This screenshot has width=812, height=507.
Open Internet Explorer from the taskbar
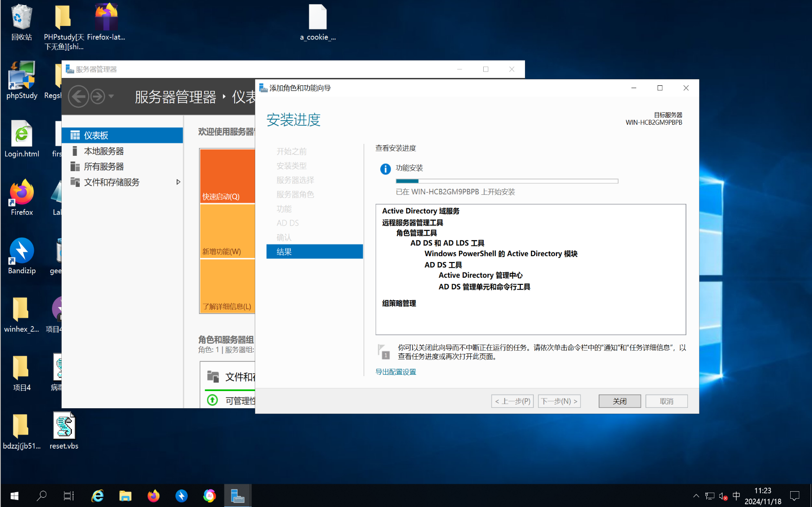(97, 495)
